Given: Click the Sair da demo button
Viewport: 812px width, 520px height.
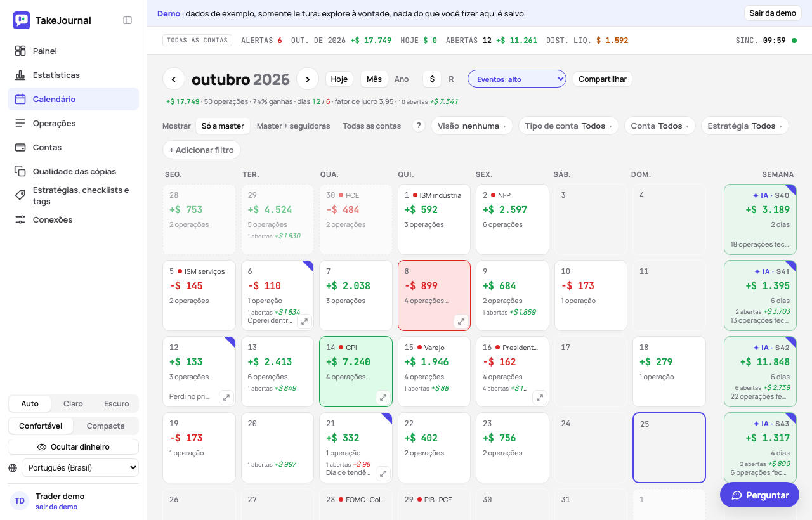Looking at the screenshot, I should pyautogui.click(x=773, y=13).
